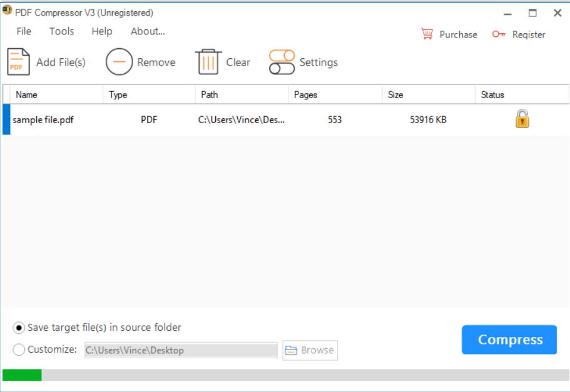The height and width of the screenshot is (392, 570).
Task: Click the Add File(s) PDF icon
Action: pos(18,61)
